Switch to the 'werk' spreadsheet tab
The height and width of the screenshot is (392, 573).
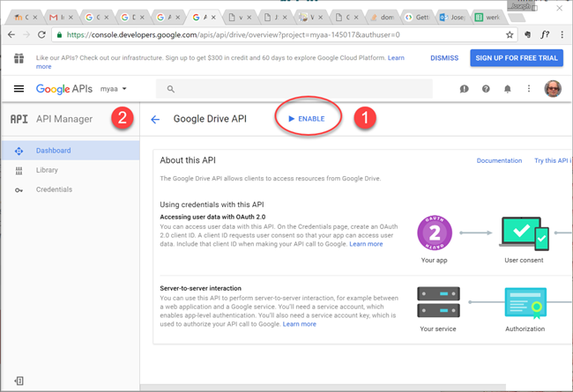click(x=487, y=17)
